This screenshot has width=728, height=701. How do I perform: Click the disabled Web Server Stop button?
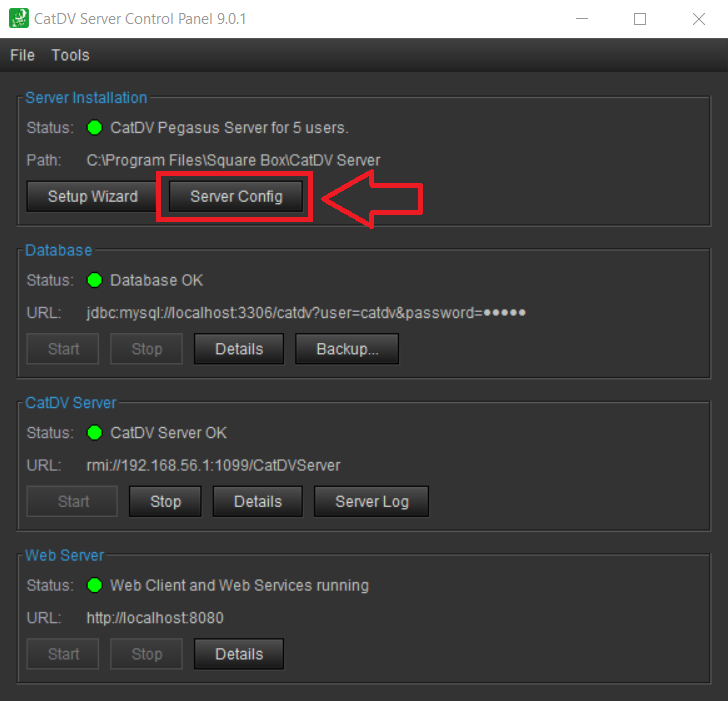point(147,654)
